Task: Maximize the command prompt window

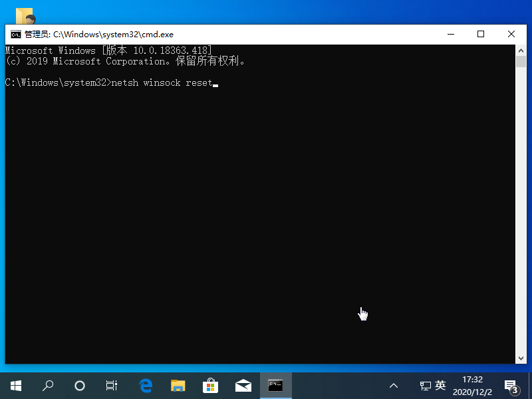Action: (481, 34)
